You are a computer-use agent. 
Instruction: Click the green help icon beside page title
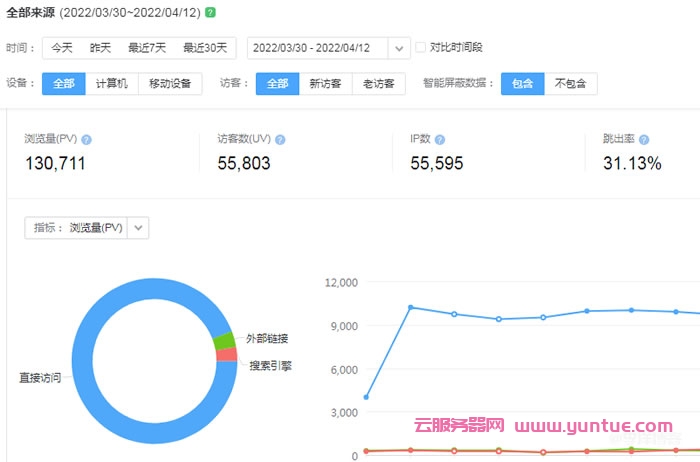(209, 12)
